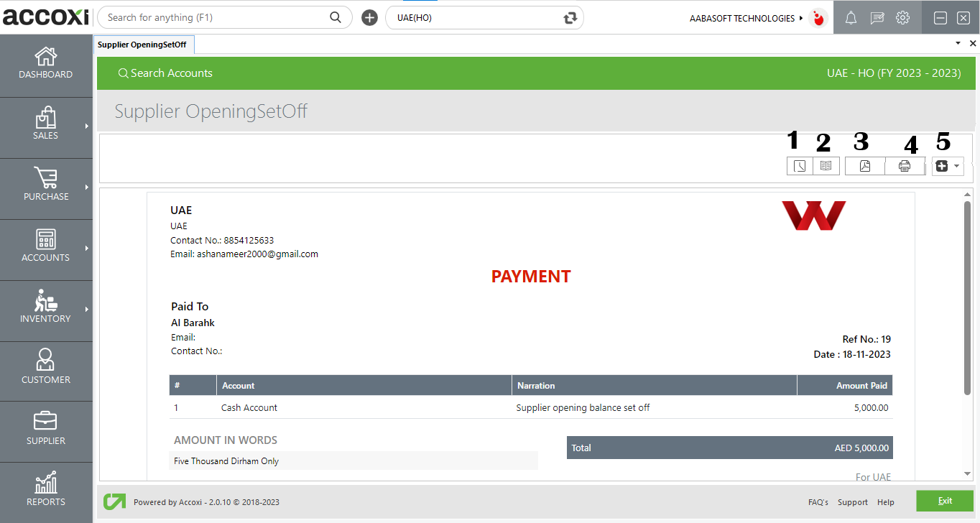The height and width of the screenshot is (523, 980).
Task: Click the history clock icon in toolbar
Action: click(x=799, y=166)
